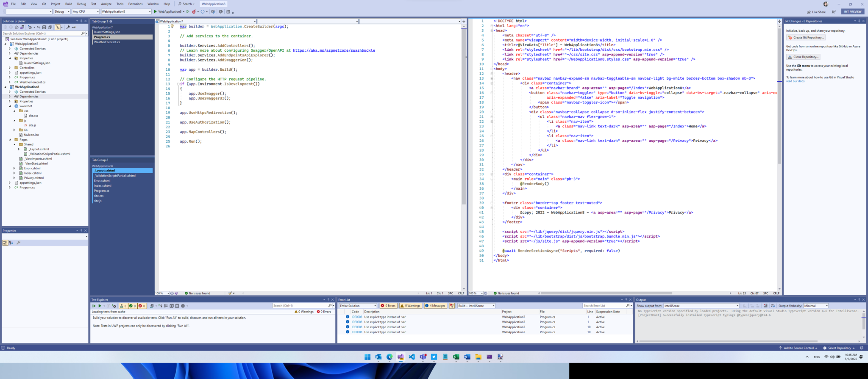The width and height of the screenshot is (868, 379).
Task: Toggle failed tests filter in Test Explorer
Action: (x=142, y=306)
